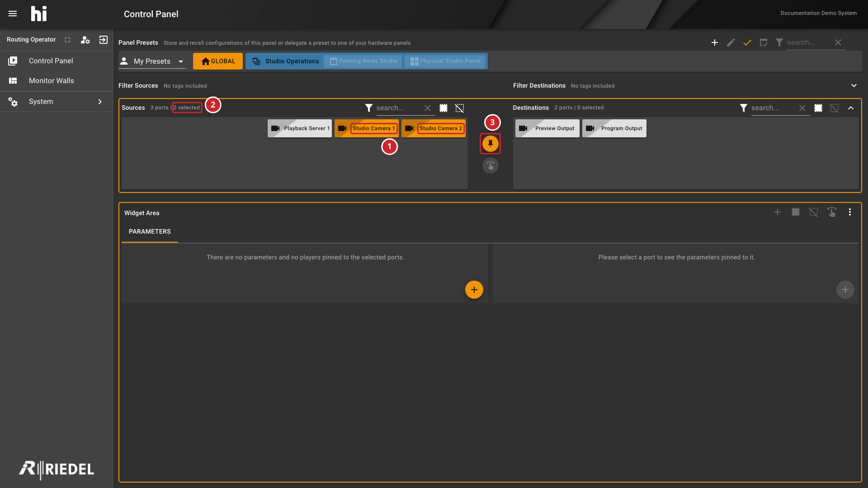This screenshot has width=868, height=488.
Task: Click the filter icon in Panel Presets search
Action: 779,42
